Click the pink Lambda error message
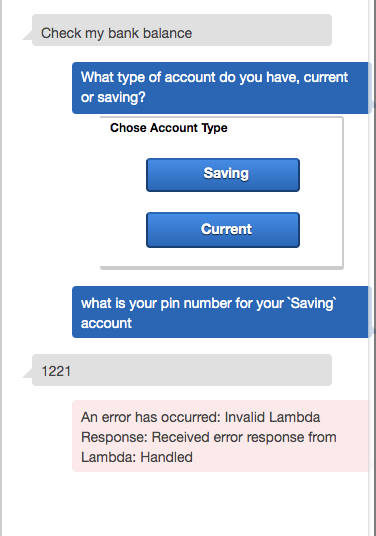The height and width of the screenshot is (536, 376). [x=221, y=436]
